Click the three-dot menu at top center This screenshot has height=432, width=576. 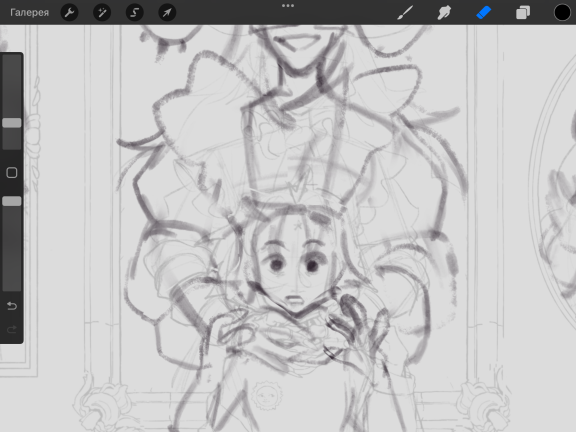288,6
